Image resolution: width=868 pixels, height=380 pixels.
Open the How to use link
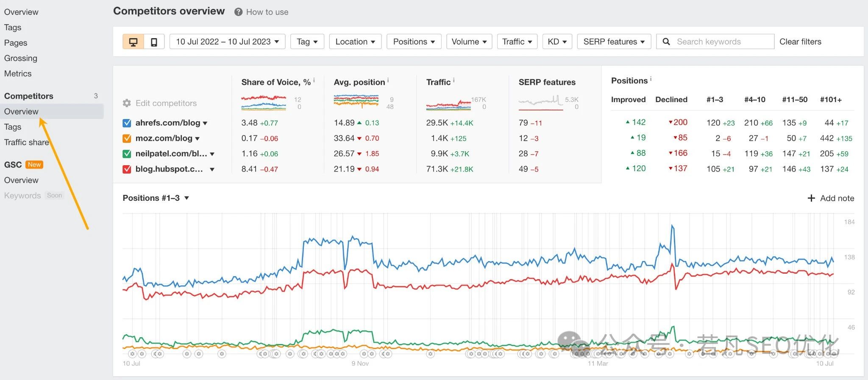(x=267, y=12)
